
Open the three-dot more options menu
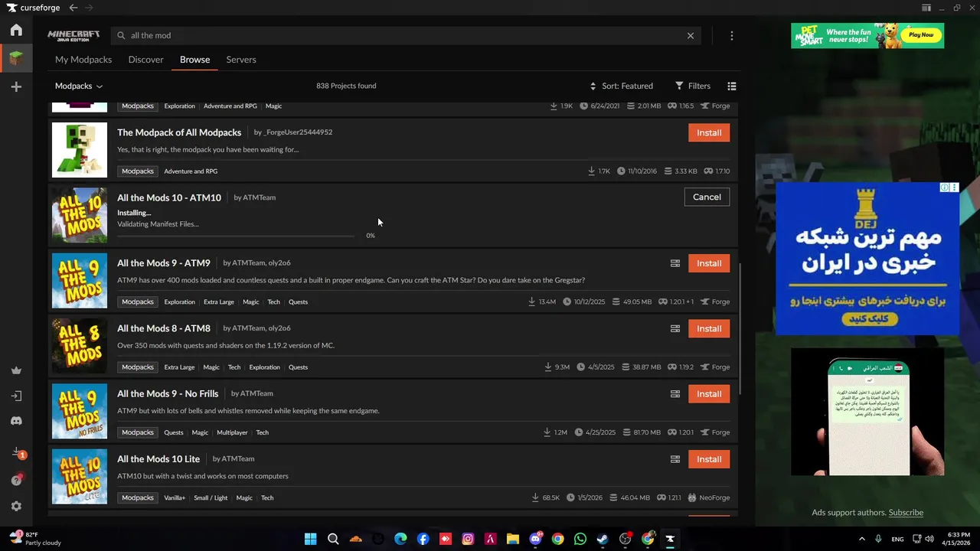click(x=732, y=35)
